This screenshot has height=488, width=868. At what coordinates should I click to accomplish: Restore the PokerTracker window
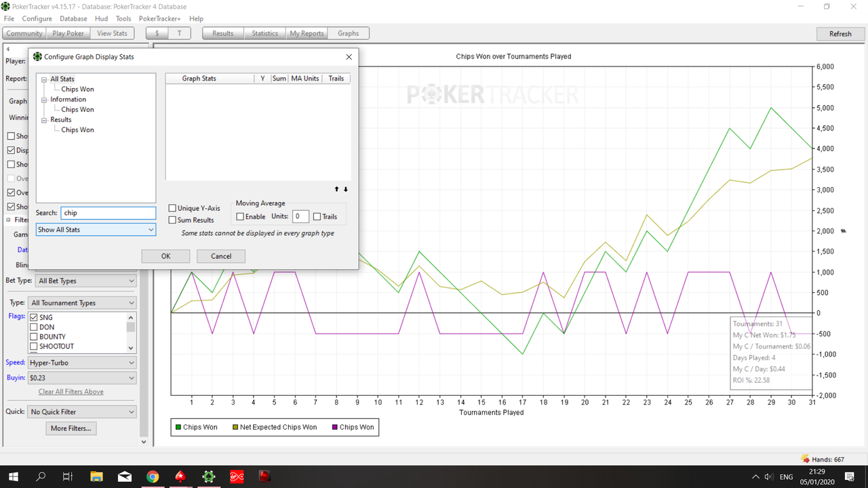[827, 7]
